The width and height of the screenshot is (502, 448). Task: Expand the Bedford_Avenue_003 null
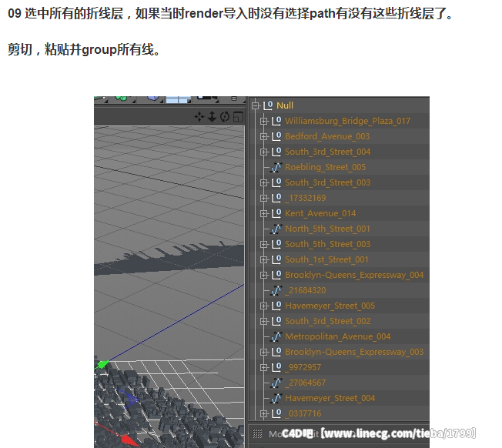[264, 136]
